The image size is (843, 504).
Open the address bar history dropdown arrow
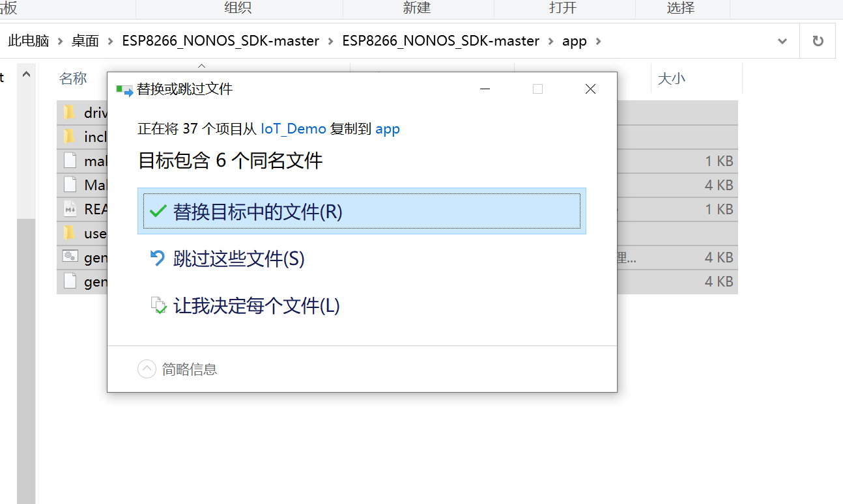782,40
